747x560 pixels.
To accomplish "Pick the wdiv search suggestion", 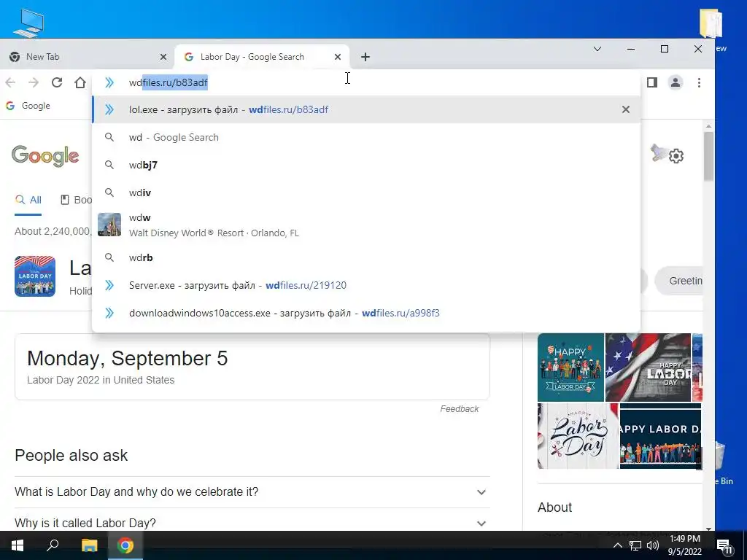I will 366,192.
